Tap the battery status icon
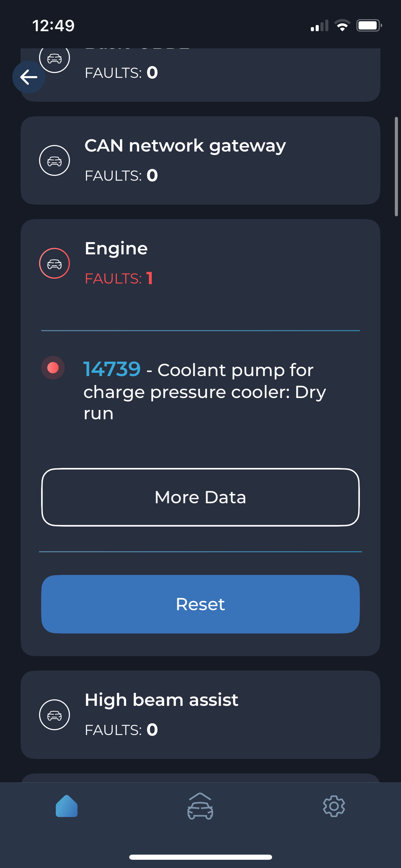This screenshot has height=868, width=401. [x=369, y=26]
